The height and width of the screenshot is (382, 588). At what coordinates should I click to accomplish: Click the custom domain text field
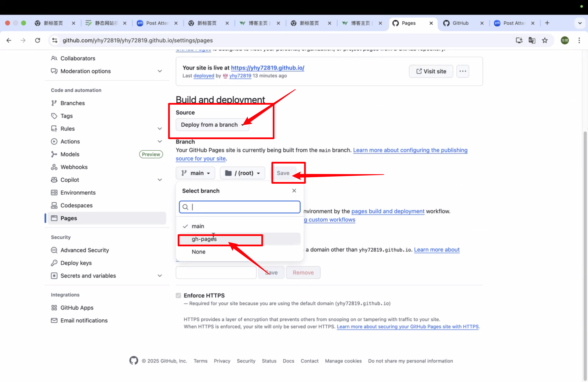click(x=216, y=272)
